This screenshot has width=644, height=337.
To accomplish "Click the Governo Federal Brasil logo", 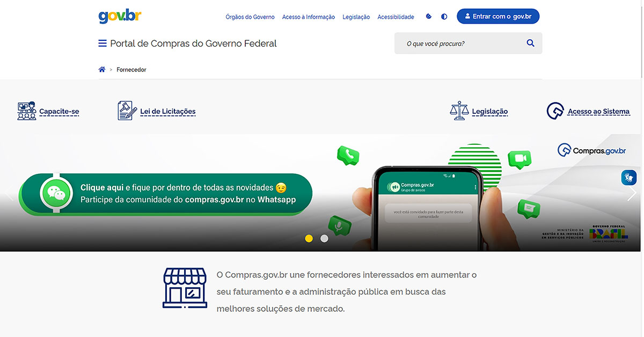I will (x=608, y=233).
